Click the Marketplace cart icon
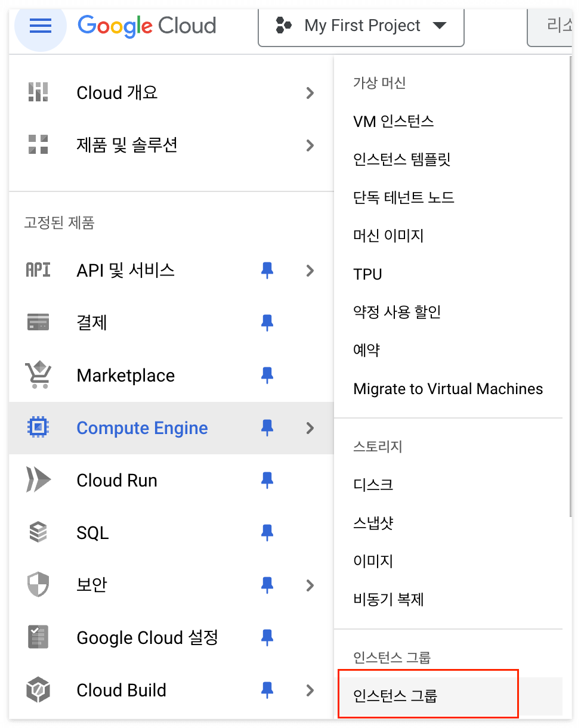 click(x=38, y=375)
